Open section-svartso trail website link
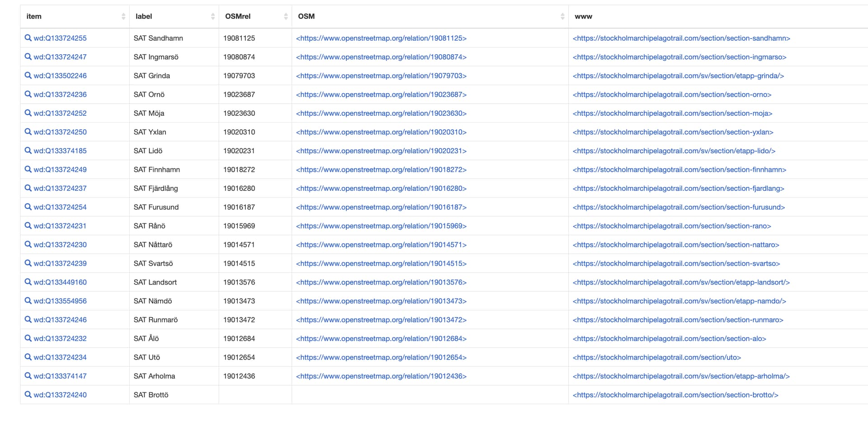 pos(676,263)
